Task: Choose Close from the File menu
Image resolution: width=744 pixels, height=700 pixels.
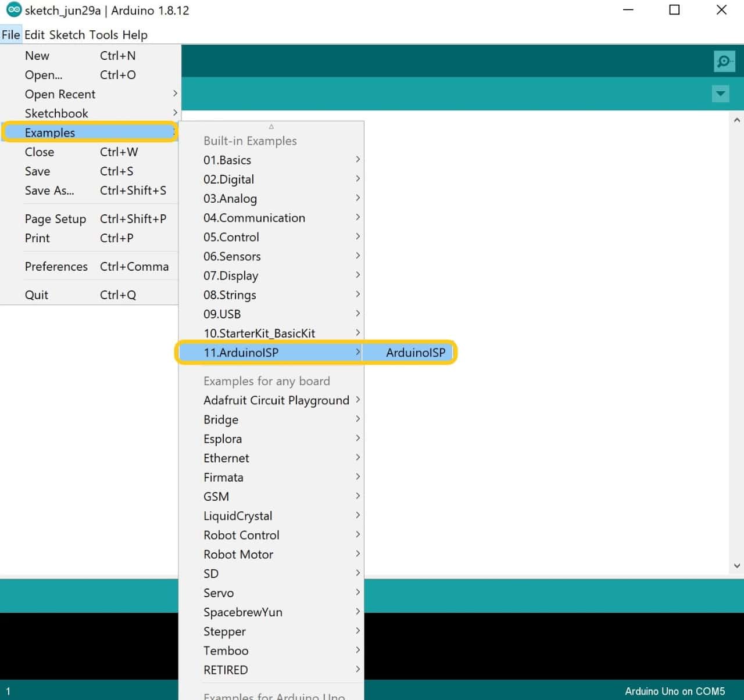Action: (x=90, y=152)
